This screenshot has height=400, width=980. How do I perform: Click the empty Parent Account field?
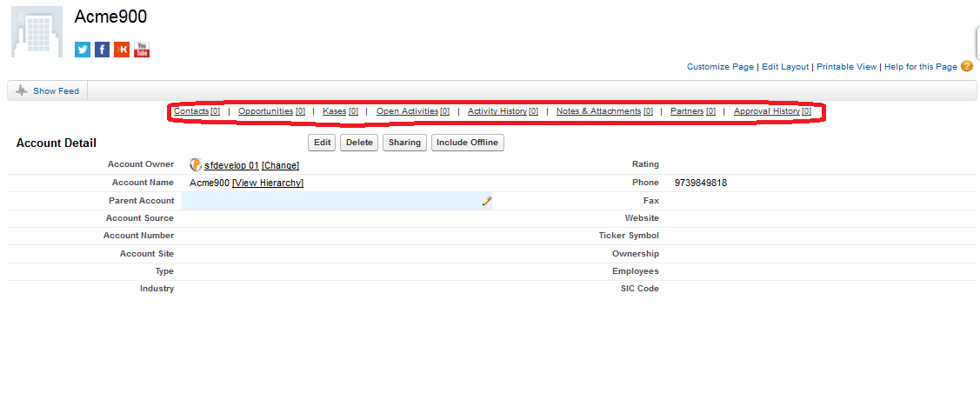(x=337, y=201)
